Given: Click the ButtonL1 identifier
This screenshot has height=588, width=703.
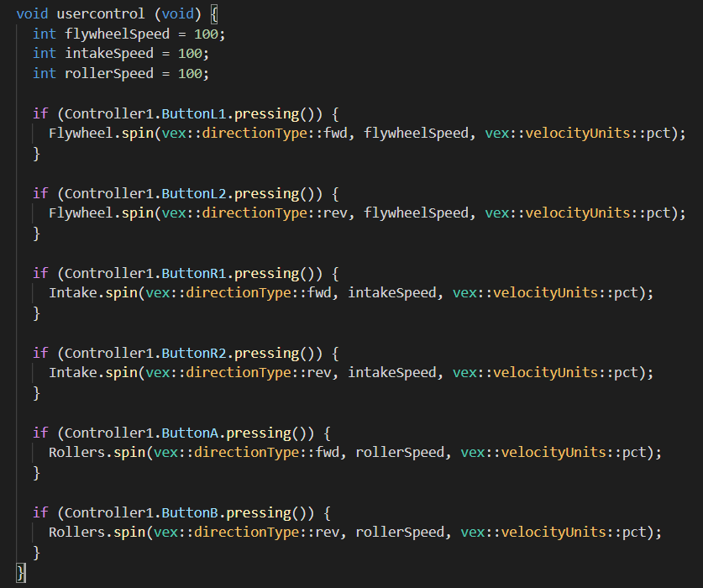Looking at the screenshot, I should [x=194, y=114].
